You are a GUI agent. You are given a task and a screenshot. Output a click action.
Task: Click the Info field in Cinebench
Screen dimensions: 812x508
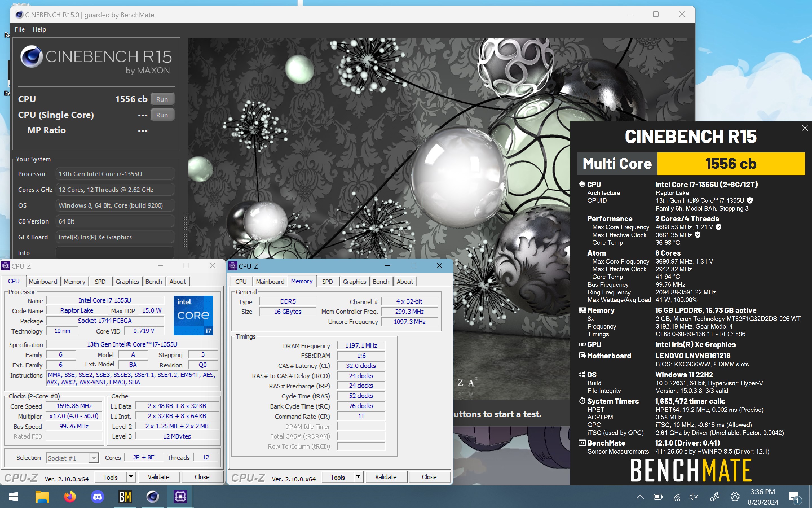click(115, 253)
